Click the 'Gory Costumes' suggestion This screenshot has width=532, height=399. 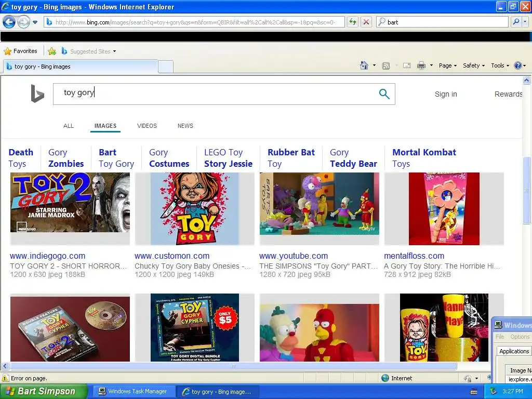coord(169,158)
